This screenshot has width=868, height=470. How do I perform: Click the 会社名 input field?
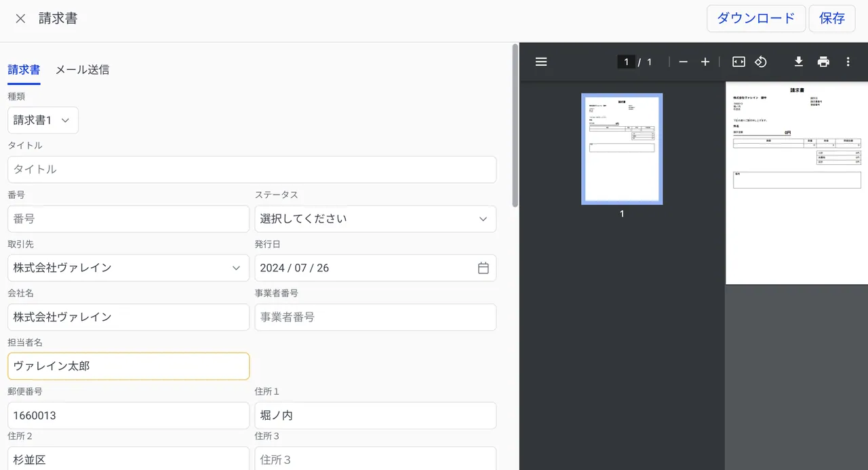[x=128, y=317]
